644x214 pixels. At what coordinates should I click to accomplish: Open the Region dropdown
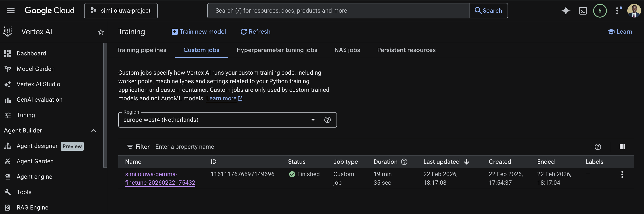tap(313, 120)
